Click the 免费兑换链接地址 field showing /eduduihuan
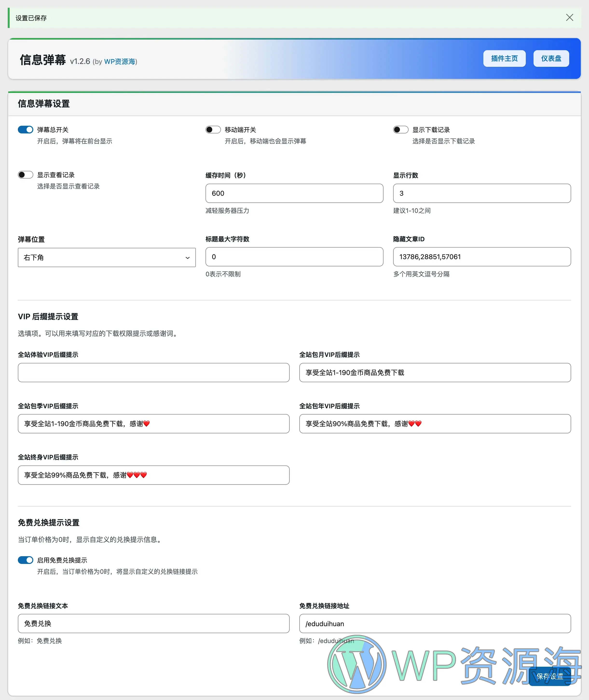 (x=435, y=623)
